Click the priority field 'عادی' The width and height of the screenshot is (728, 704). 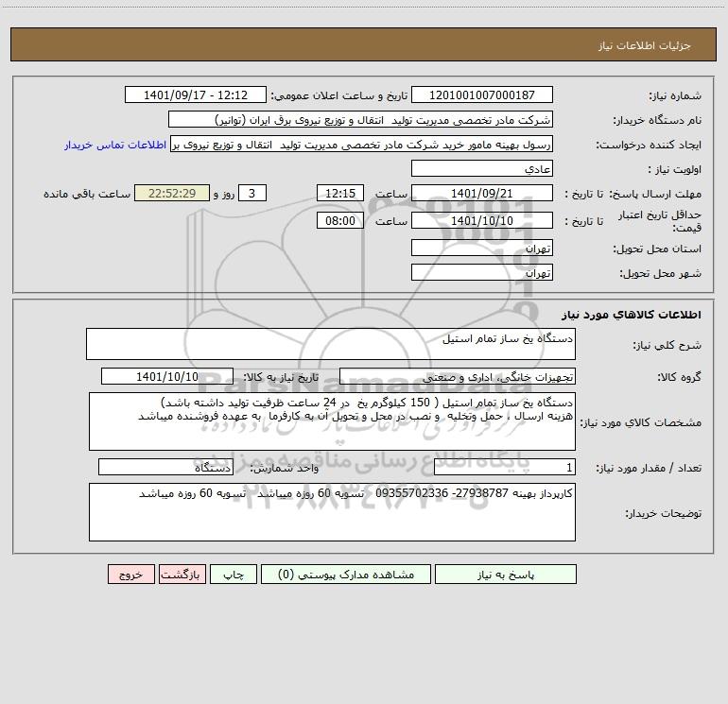(482, 168)
